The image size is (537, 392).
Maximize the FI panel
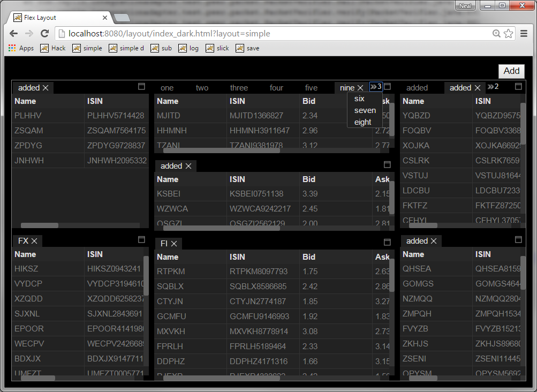pyautogui.click(x=387, y=242)
